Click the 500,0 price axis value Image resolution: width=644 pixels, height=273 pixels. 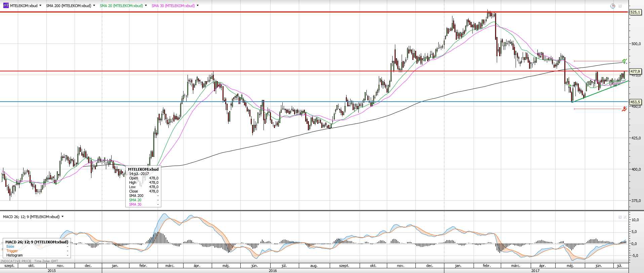[x=636, y=44]
